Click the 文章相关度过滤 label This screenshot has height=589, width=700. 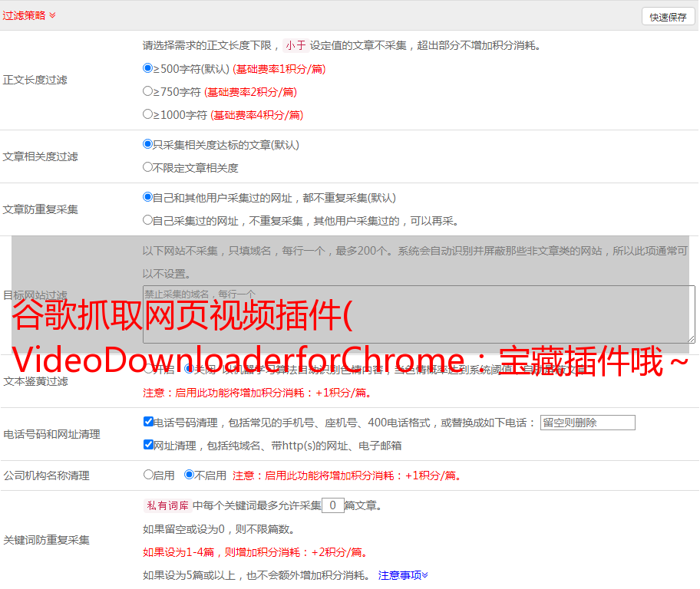[40, 156]
